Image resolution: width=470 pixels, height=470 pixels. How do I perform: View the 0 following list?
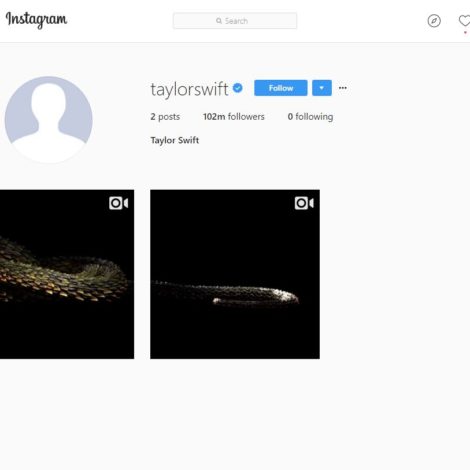tap(310, 117)
